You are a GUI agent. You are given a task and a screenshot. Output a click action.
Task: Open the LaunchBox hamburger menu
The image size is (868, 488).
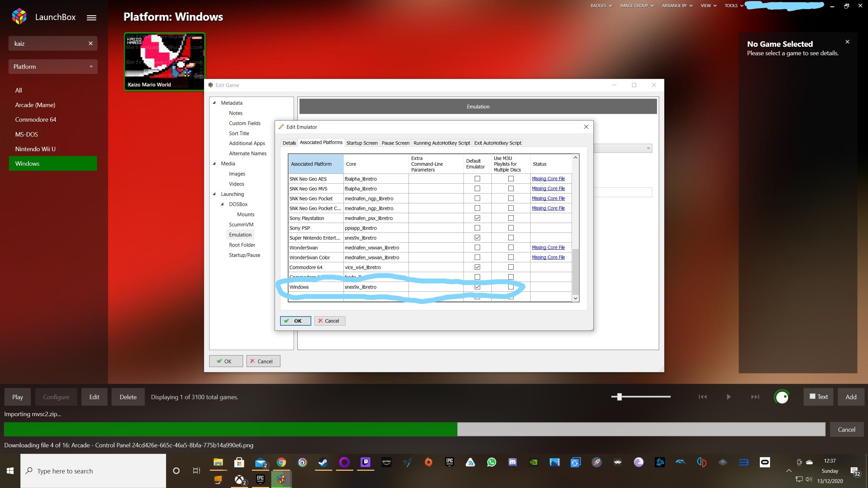[92, 18]
